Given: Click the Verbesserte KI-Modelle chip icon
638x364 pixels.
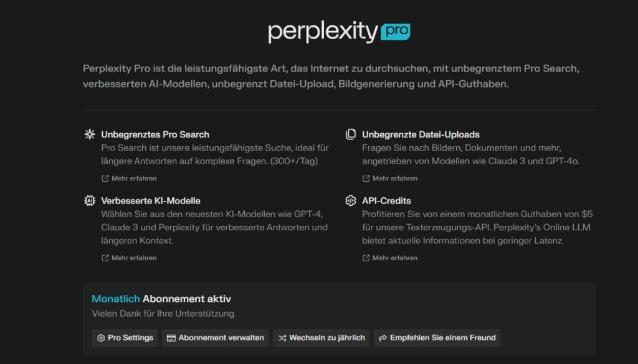Looking at the screenshot, I should pyautogui.click(x=90, y=201).
